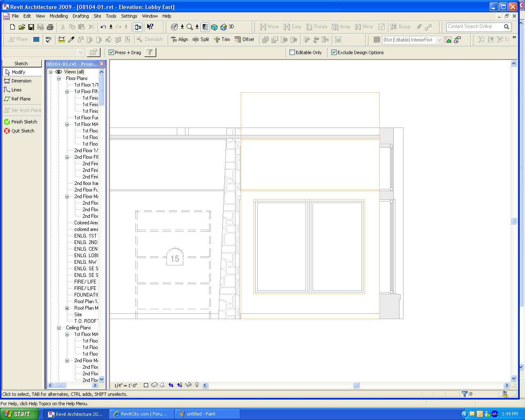Enable the Editable Only checkbox

[x=292, y=52]
